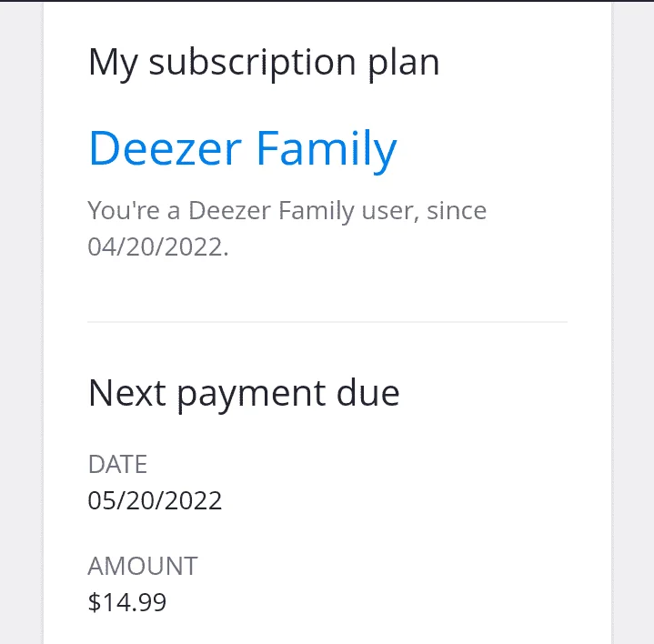The width and height of the screenshot is (654, 644).
Task: Click the Next payment due heading
Action: click(x=244, y=394)
